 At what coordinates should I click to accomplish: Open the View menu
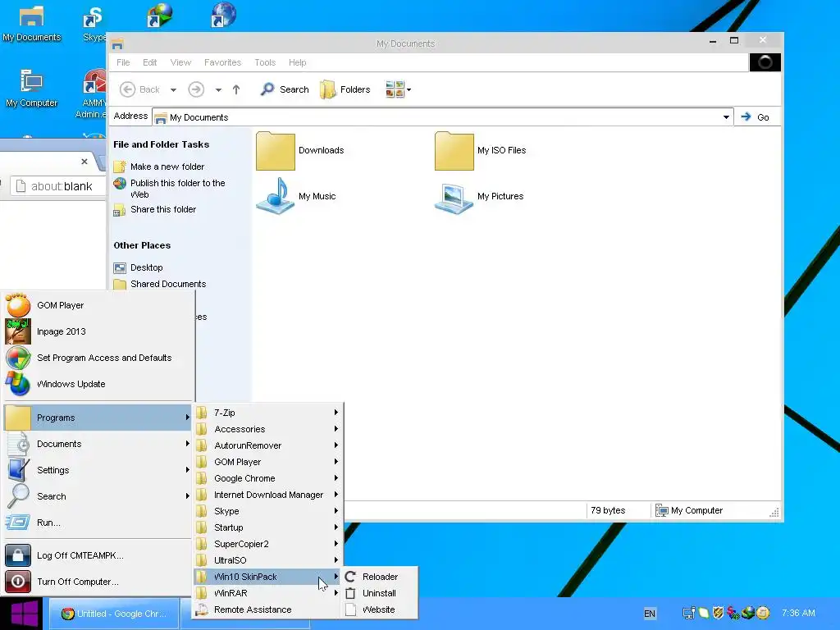[180, 62]
